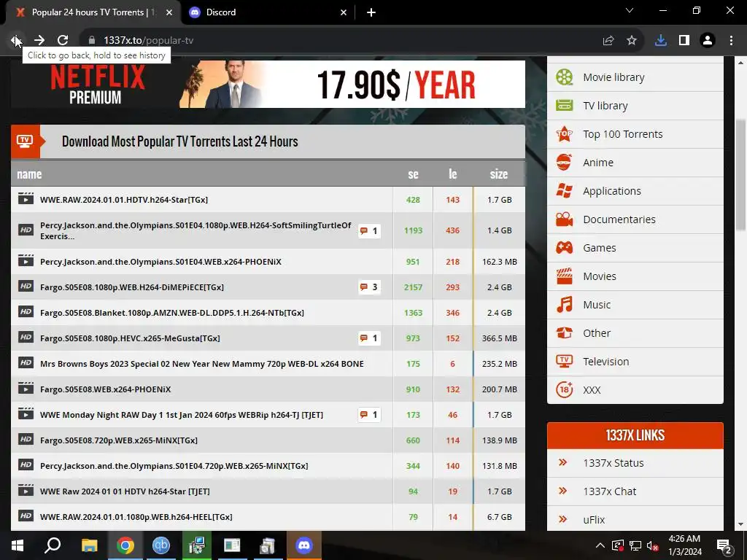Click the Music note icon

point(565,305)
